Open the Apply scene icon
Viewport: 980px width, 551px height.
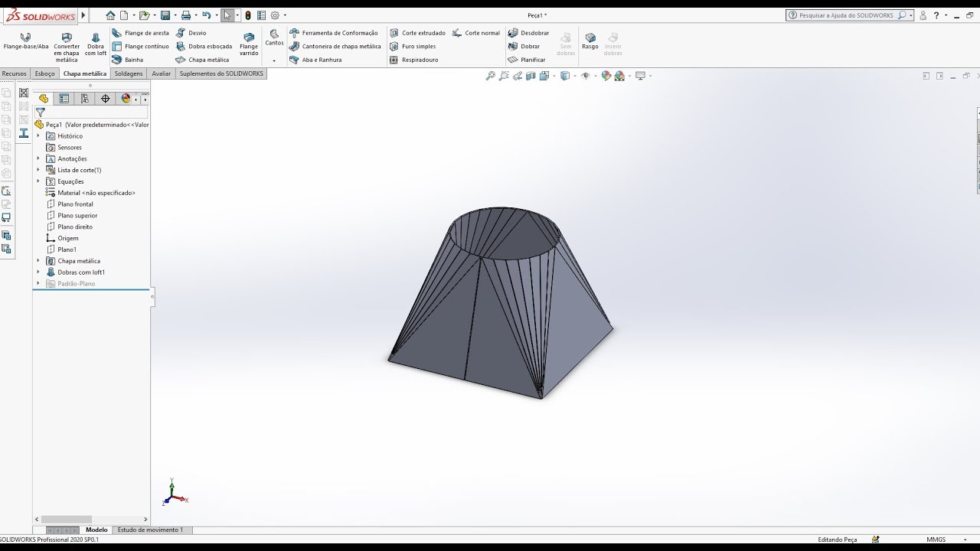pos(619,76)
